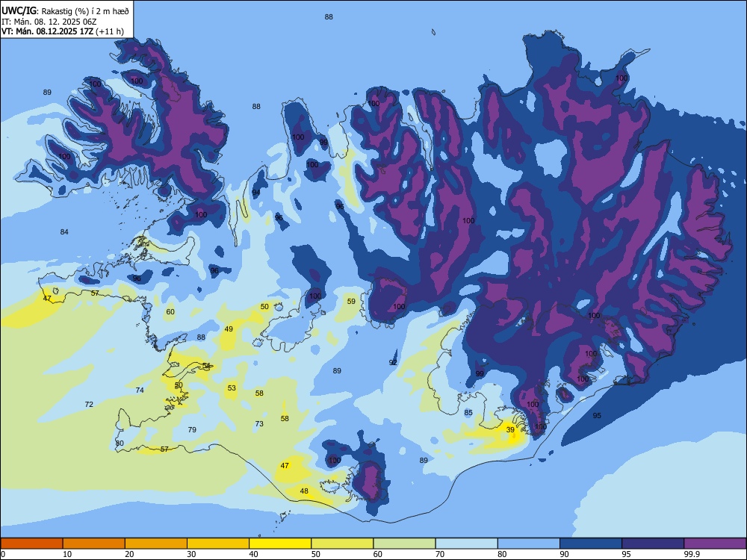Click the purple above-99.9 legend swatch
The height and width of the screenshot is (560, 747).
[x=715, y=544]
